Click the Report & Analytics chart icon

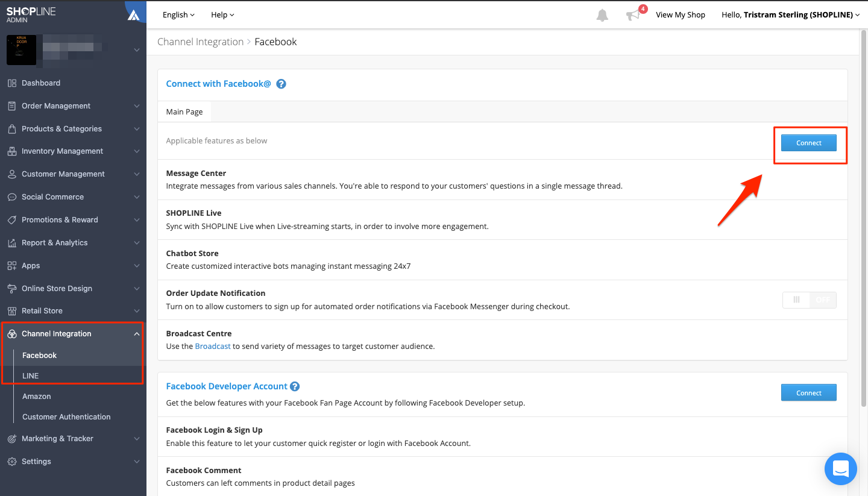(x=11, y=243)
